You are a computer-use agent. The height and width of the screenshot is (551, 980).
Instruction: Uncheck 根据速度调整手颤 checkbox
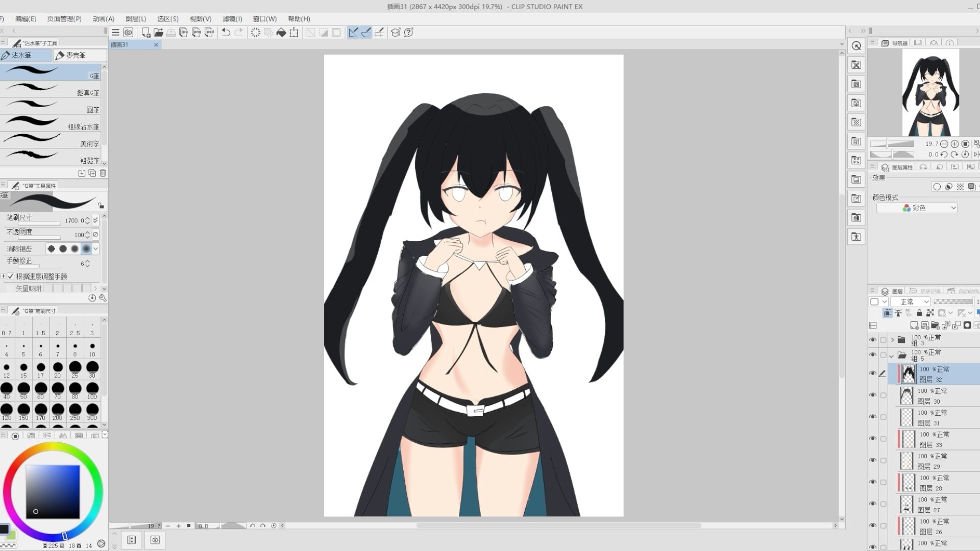tap(11, 277)
